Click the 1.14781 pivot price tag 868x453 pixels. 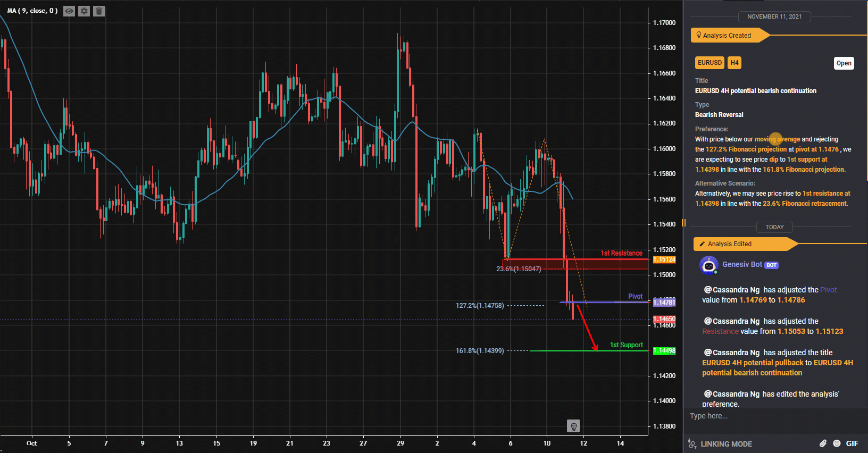[x=664, y=303]
